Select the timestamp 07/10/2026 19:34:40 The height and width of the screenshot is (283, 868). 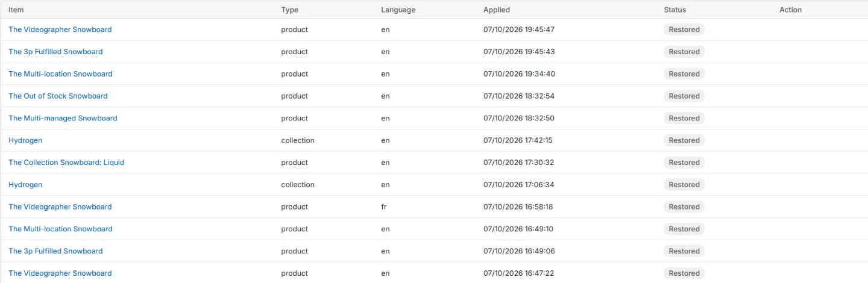tap(519, 74)
